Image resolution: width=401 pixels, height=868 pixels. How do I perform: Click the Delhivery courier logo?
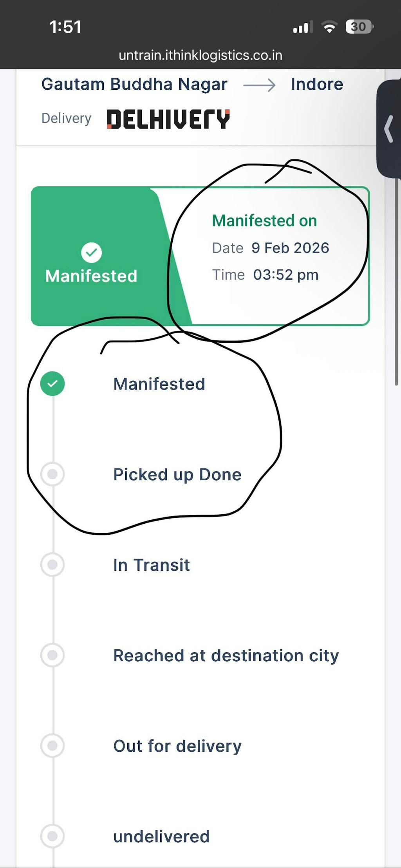click(x=168, y=119)
